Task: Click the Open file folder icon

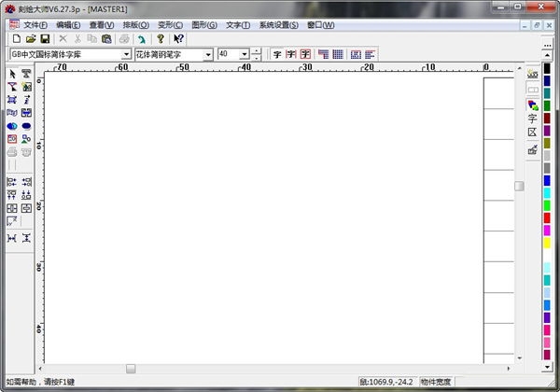Action: [30, 39]
